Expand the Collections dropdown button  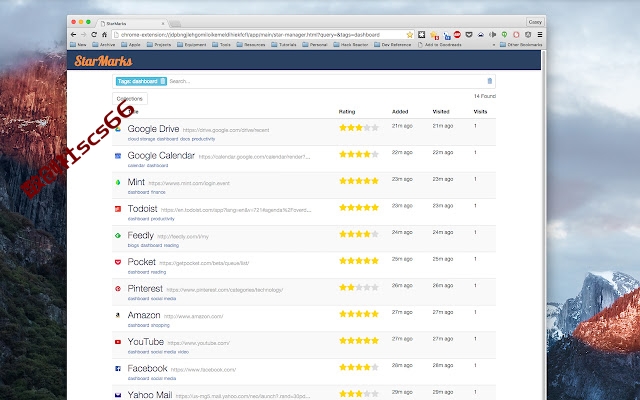[x=130, y=98]
